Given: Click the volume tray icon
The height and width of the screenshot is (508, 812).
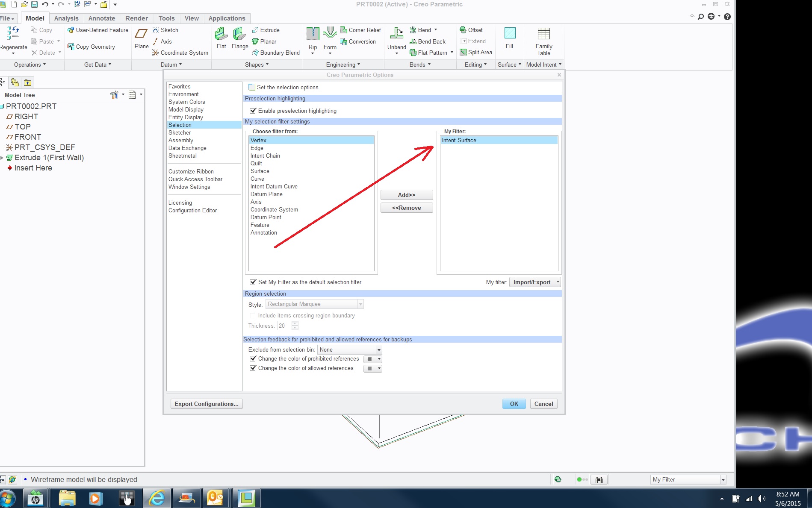Looking at the screenshot, I should pyautogui.click(x=762, y=499).
